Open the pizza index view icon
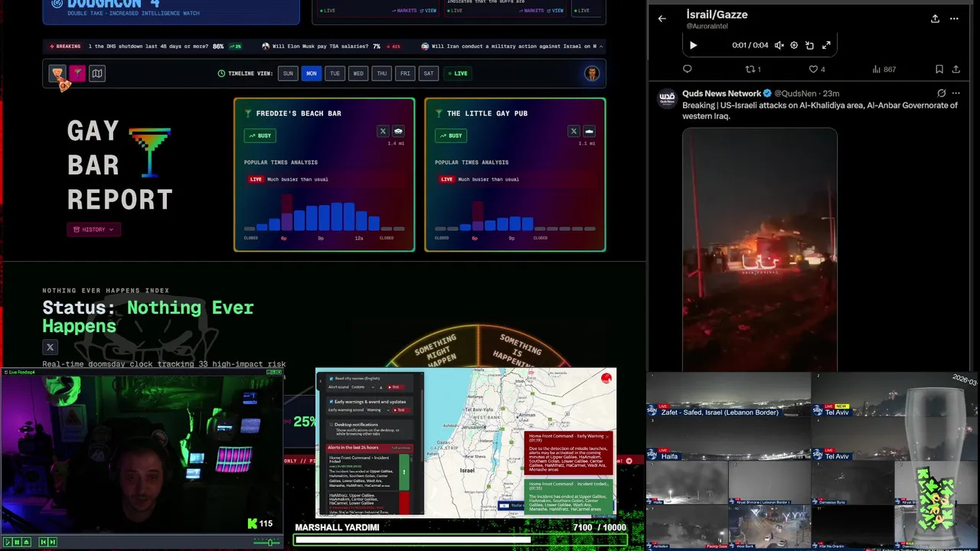The height and width of the screenshot is (551, 980). tap(57, 73)
